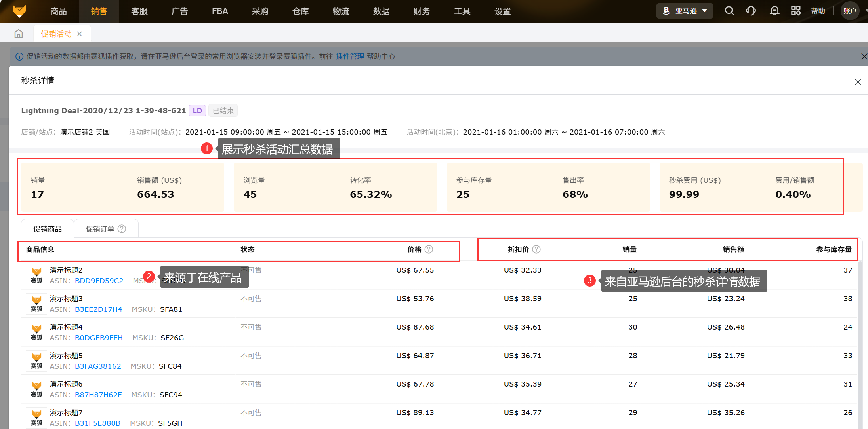Click help icon next to 价格 column
868x429 pixels.
coord(429,249)
